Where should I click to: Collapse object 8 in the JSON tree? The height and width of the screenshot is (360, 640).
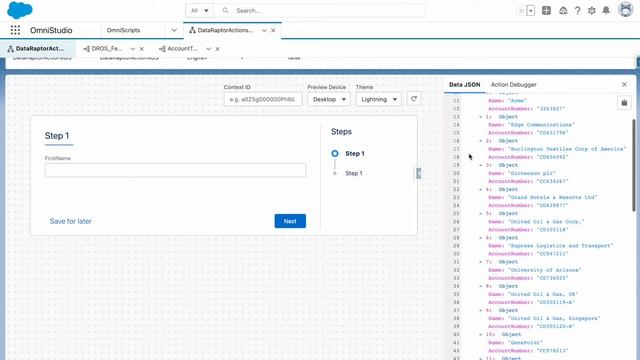[480, 286]
